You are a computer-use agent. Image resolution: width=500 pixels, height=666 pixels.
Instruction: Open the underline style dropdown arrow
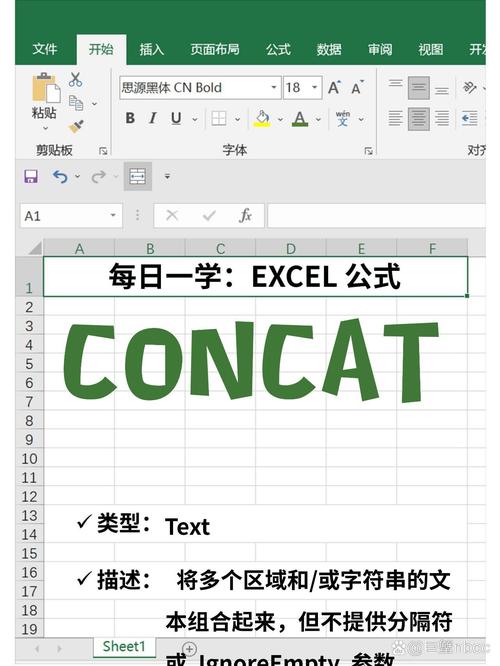coord(195,119)
